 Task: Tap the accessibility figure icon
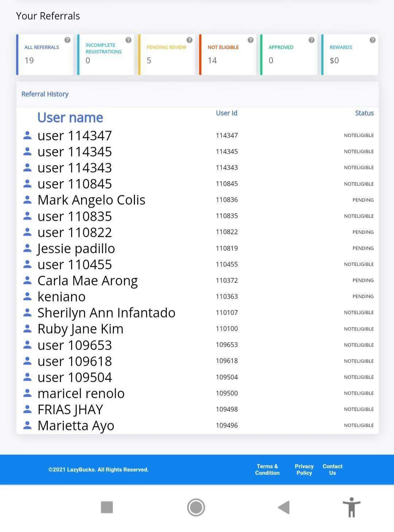[351, 507]
